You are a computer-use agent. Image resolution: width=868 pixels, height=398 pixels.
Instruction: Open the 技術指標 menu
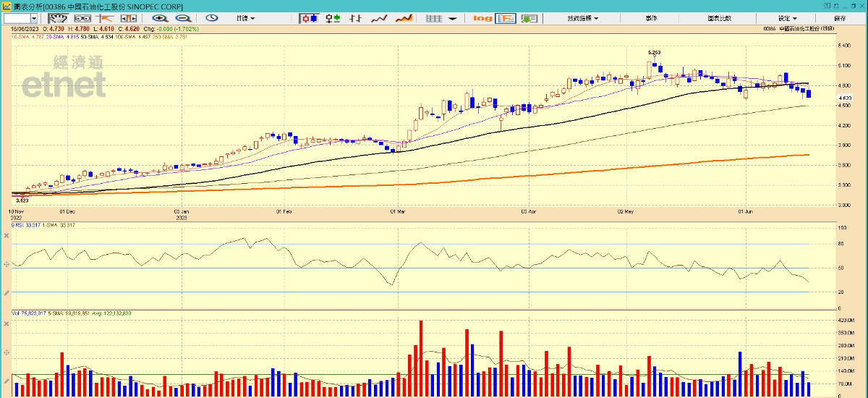582,17
